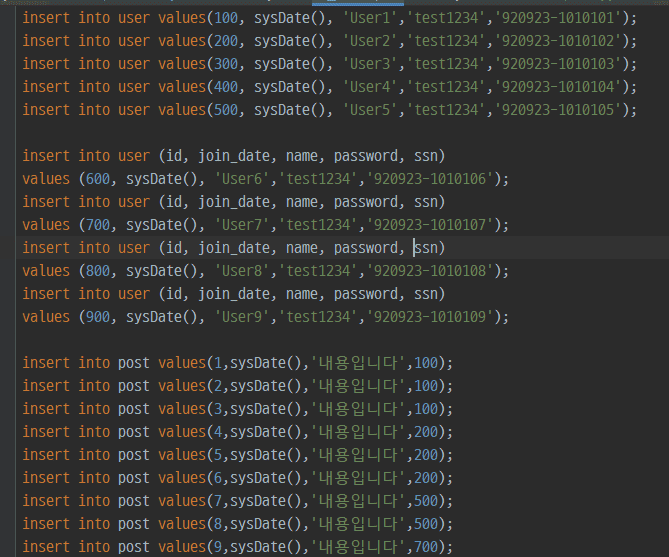The width and height of the screenshot is (669, 557).
Task: Click the 'User8' name string
Action: click(x=242, y=271)
